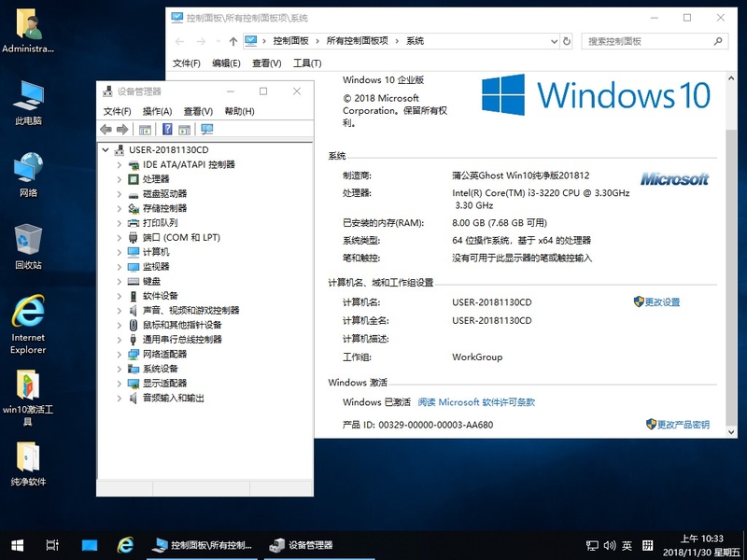
Task: Open the 工具(T) menu in Control Panel
Action: (307, 63)
